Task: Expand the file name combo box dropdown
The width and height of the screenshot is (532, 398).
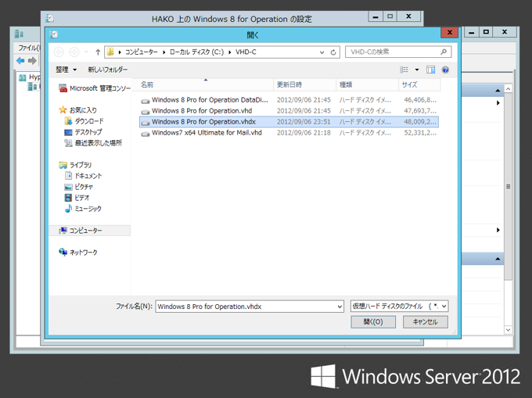Action: tap(340, 307)
